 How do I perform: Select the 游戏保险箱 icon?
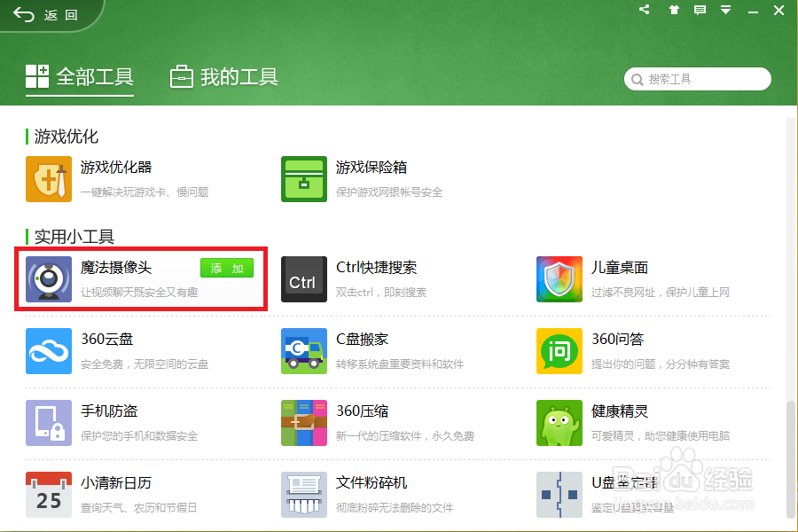click(303, 178)
